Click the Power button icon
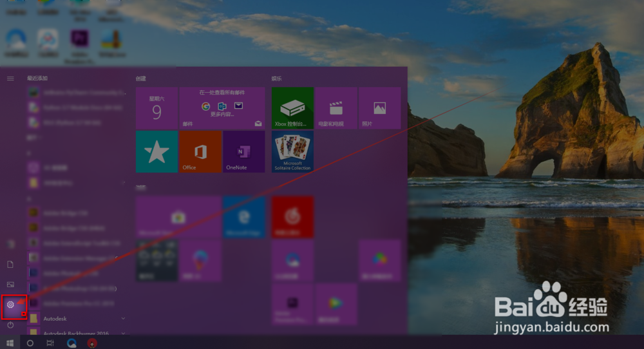Viewport: 644px width, 349px height. point(11,325)
